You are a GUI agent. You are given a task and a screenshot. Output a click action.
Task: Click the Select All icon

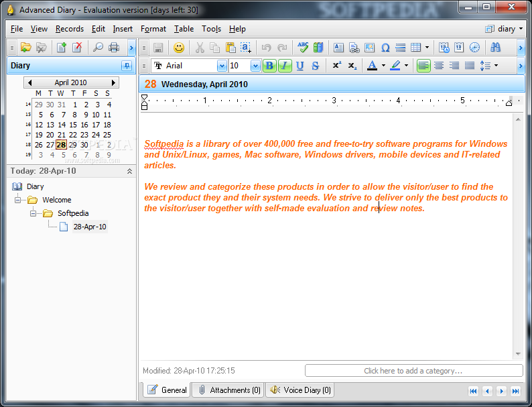click(246, 47)
